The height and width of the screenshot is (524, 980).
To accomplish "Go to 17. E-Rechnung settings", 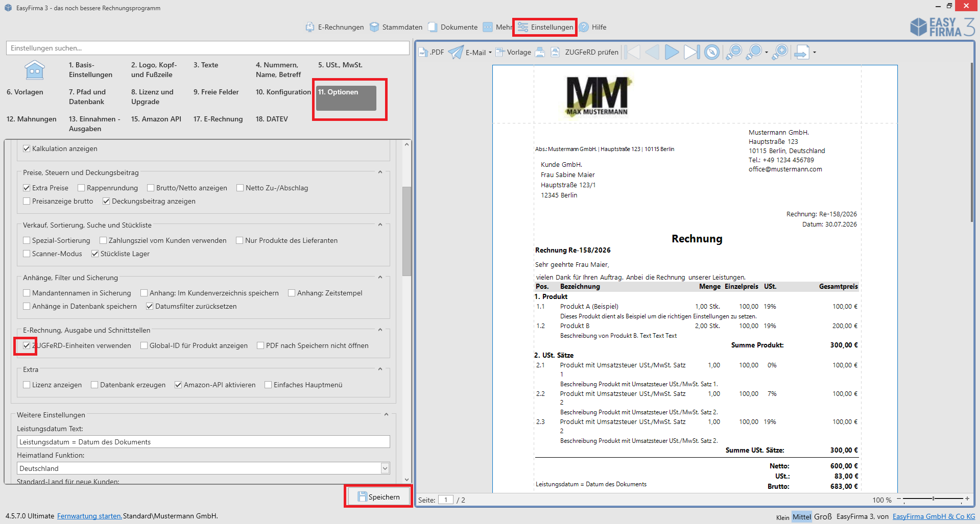I will click(x=218, y=119).
